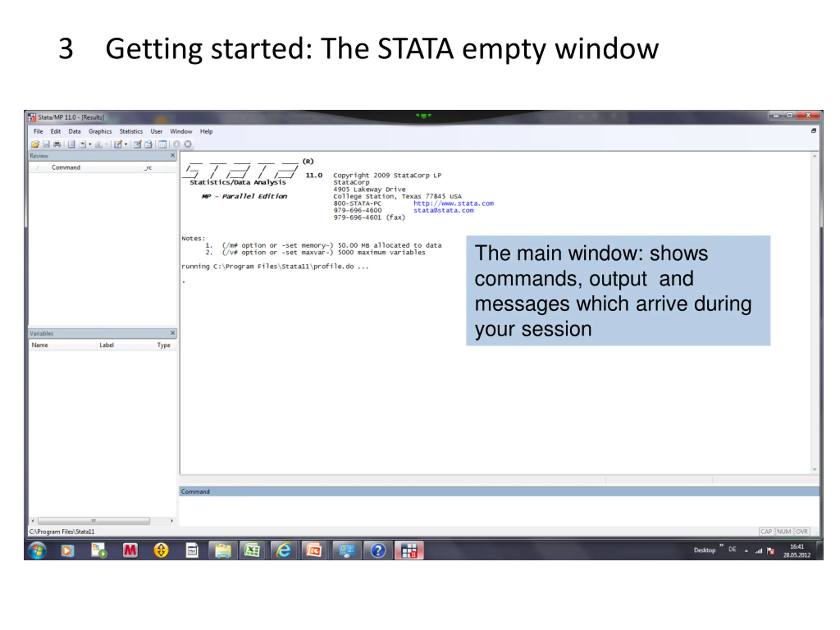This screenshot has height=630, width=840.
Task: Open the Windows Start button
Action: 37,551
